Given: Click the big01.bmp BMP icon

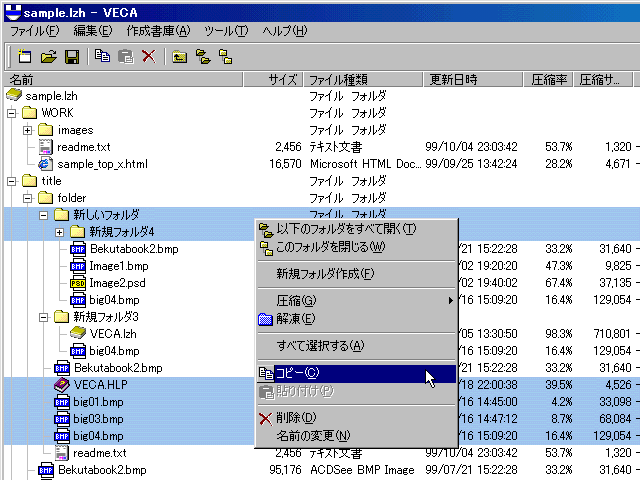Looking at the screenshot, I should pos(62,402).
